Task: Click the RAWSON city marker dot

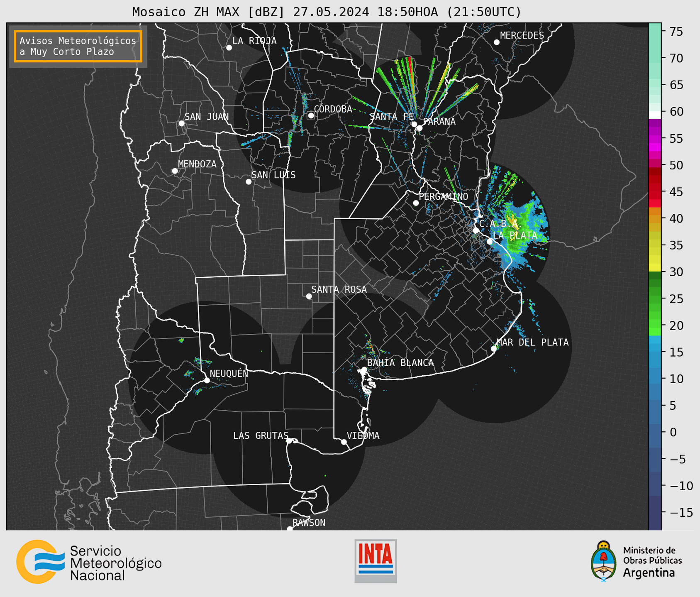Action: (x=290, y=528)
